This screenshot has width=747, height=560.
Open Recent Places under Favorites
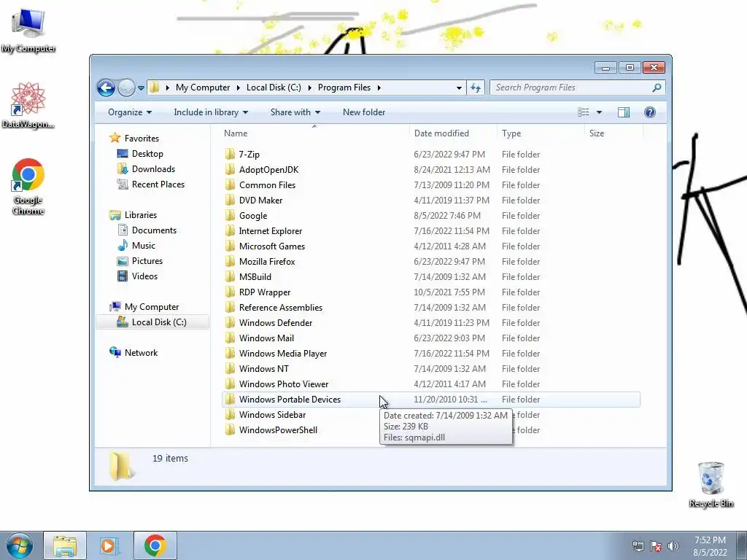click(x=158, y=184)
